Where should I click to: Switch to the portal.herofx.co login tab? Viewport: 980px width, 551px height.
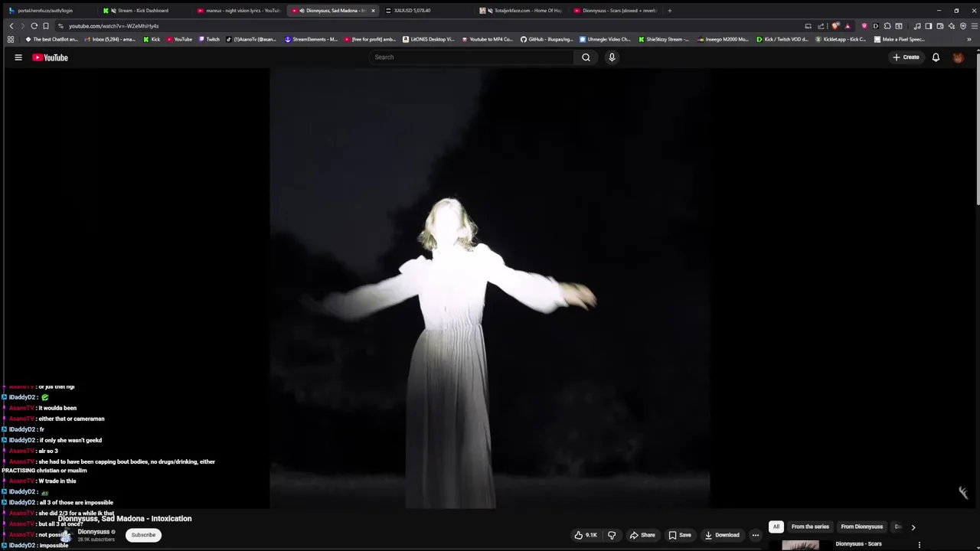[46, 11]
